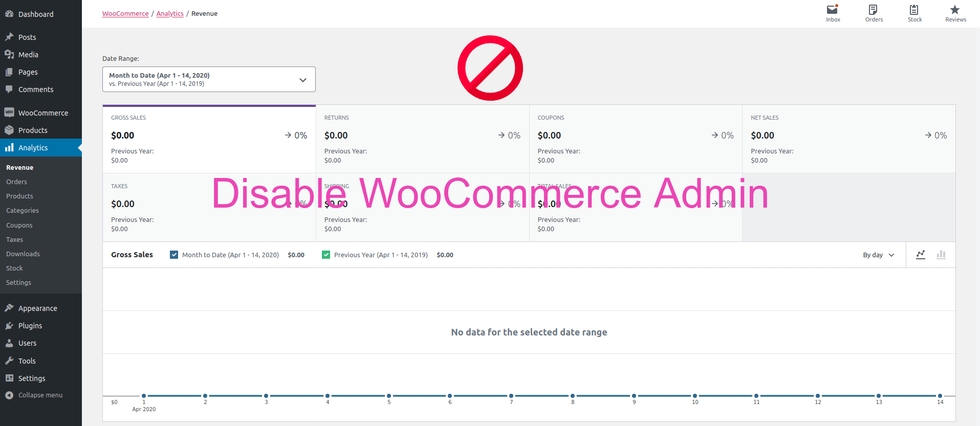Click the WooCommerce logo icon
Image resolution: width=980 pixels, height=426 pixels.
9,113
